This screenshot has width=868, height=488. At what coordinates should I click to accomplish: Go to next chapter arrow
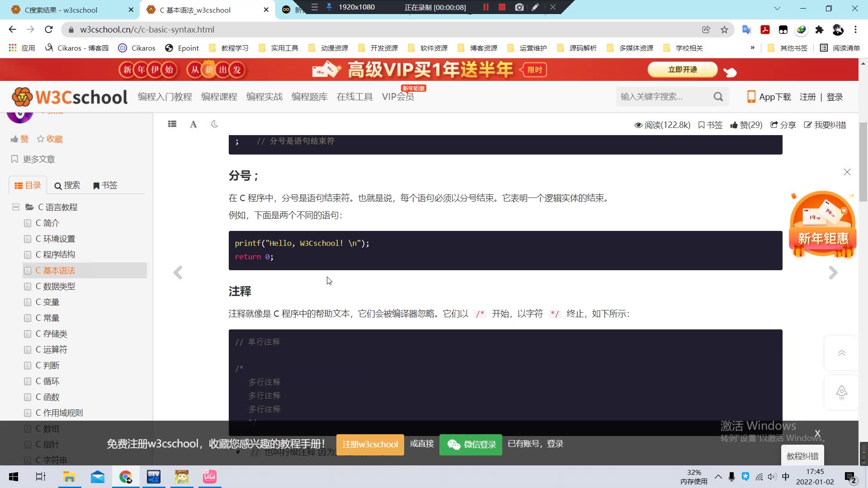click(x=833, y=273)
